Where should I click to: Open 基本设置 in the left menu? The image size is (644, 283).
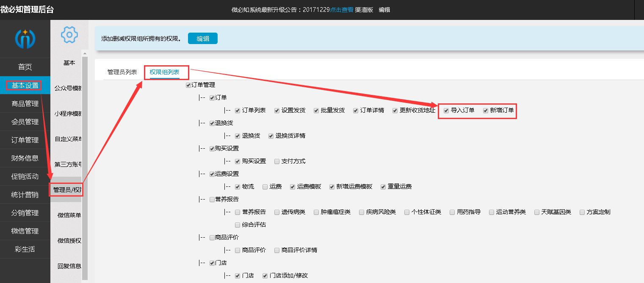coord(25,86)
